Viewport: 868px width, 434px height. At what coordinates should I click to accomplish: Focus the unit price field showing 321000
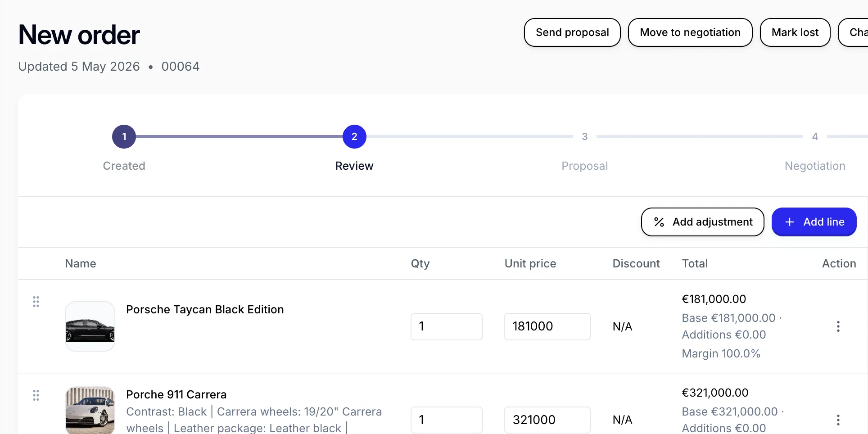[x=547, y=420]
